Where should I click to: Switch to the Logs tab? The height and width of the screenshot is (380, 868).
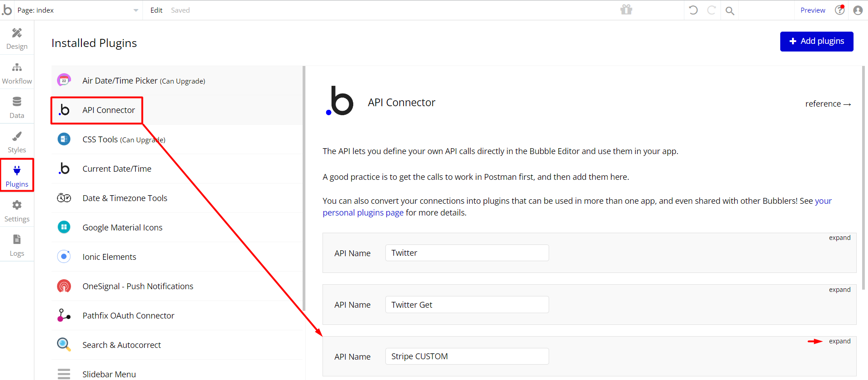click(x=17, y=245)
